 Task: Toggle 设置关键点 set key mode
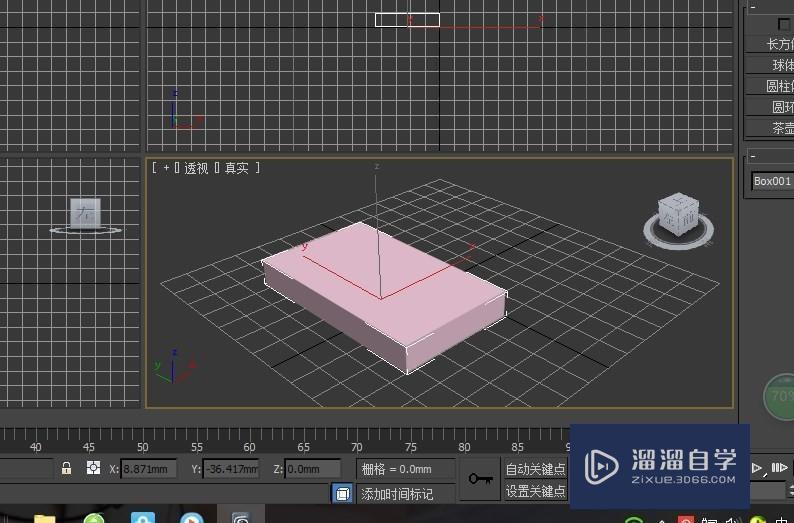[535, 491]
